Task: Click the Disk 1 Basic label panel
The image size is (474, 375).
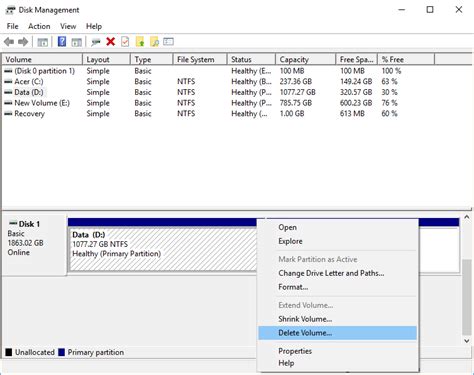Action: point(34,245)
